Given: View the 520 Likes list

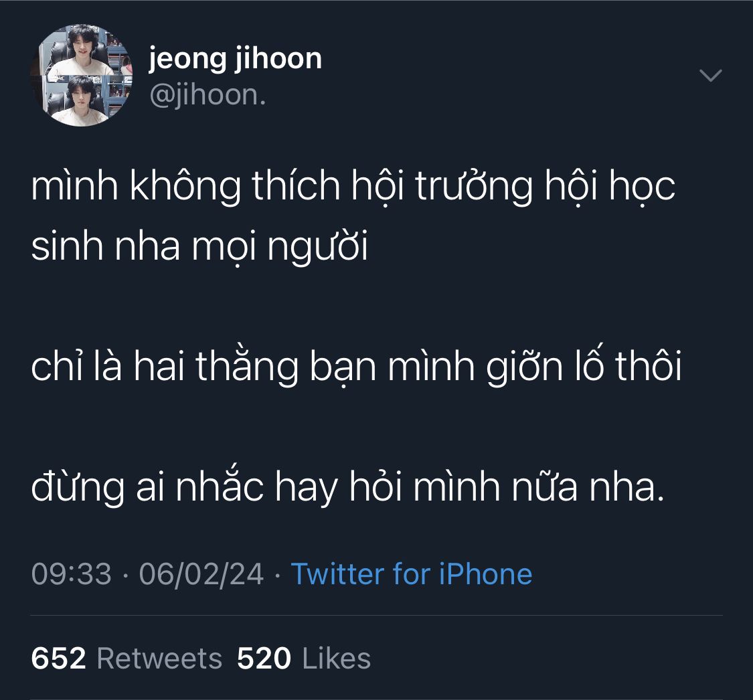Looking at the screenshot, I should coord(303,658).
